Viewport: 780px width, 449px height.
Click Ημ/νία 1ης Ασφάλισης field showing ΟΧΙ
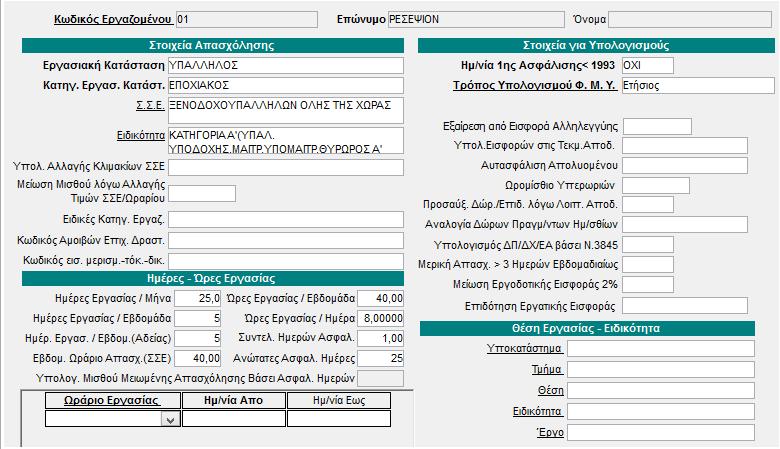point(648,66)
